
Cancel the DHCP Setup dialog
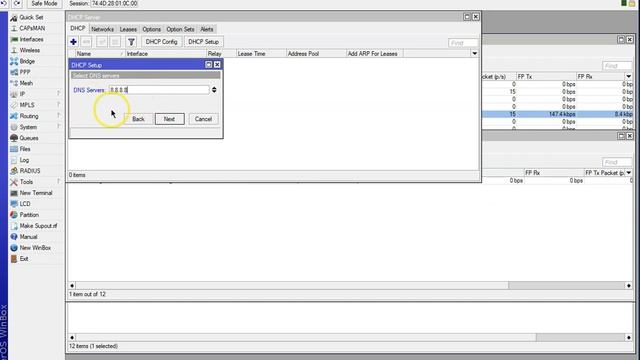(203, 119)
